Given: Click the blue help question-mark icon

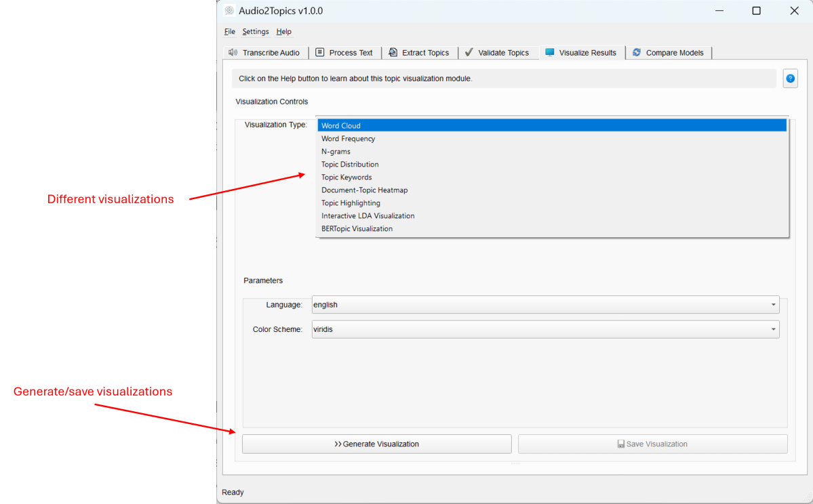Looking at the screenshot, I should [x=790, y=79].
